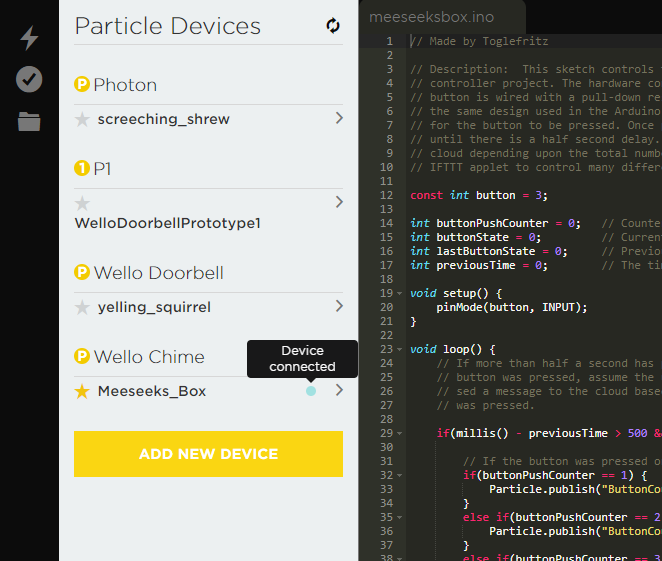Click line number 12 in gutter
The height and width of the screenshot is (561, 662).
pyautogui.click(x=386, y=195)
